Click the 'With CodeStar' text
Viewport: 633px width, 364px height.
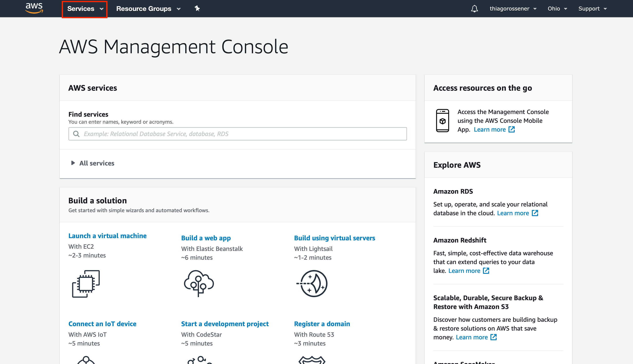201,335
